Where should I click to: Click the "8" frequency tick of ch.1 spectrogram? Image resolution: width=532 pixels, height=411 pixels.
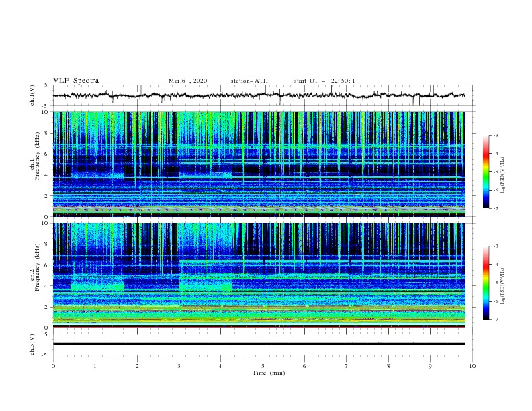click(x=47, y=133)
